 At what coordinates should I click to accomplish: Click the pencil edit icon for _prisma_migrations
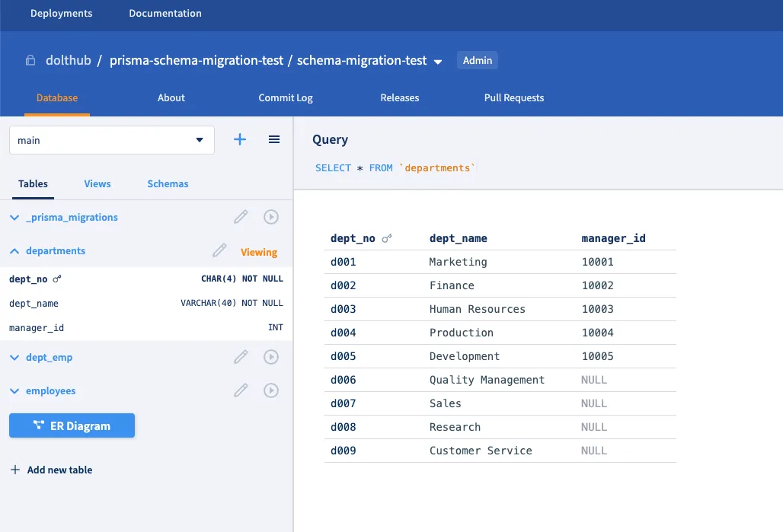(x=241, y=217)
